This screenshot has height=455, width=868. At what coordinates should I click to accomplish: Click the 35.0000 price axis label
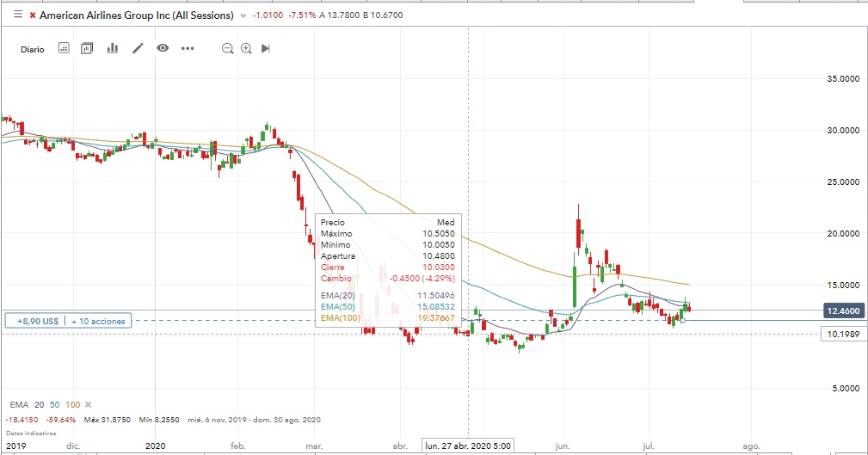pos(843,78)
